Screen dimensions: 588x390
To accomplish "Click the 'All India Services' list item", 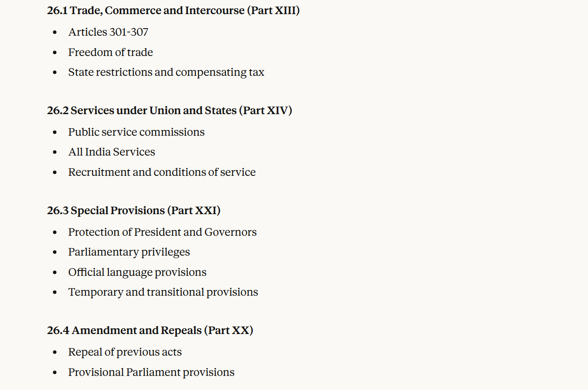I will point(112,152).
